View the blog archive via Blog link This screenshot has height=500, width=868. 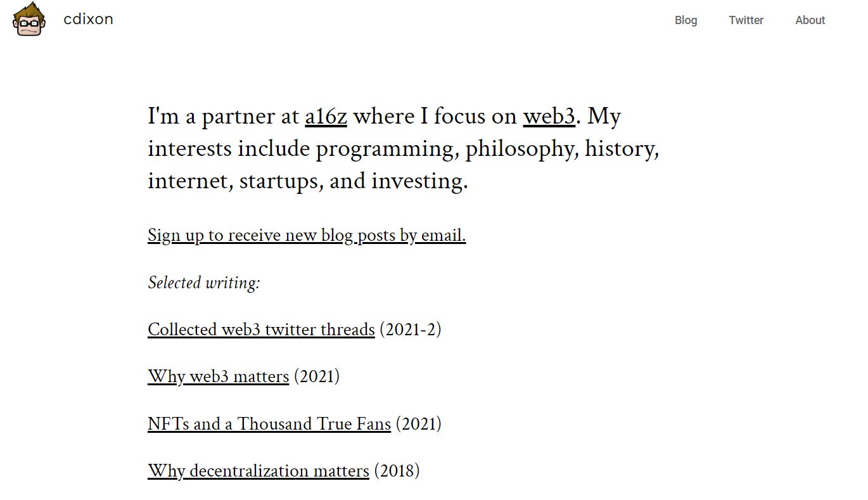[686, 20]
